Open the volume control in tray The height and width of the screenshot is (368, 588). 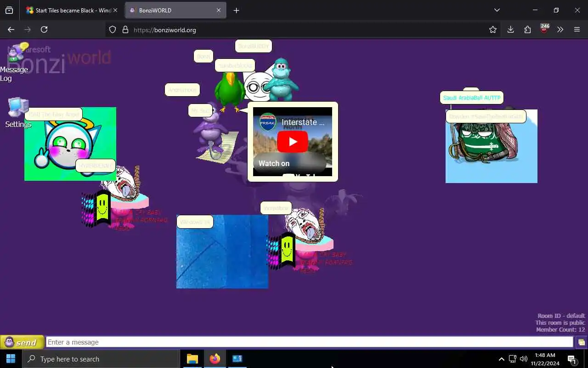(524, 359)
